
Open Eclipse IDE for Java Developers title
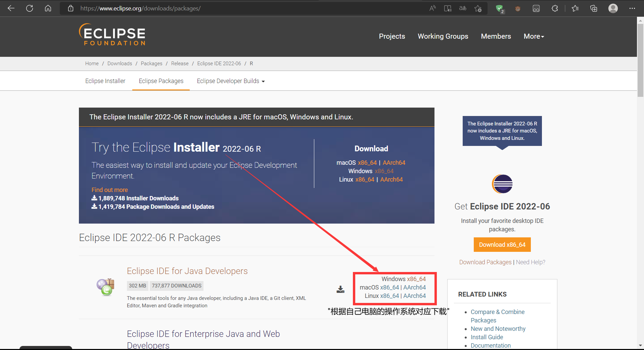(x=187, y=271)
